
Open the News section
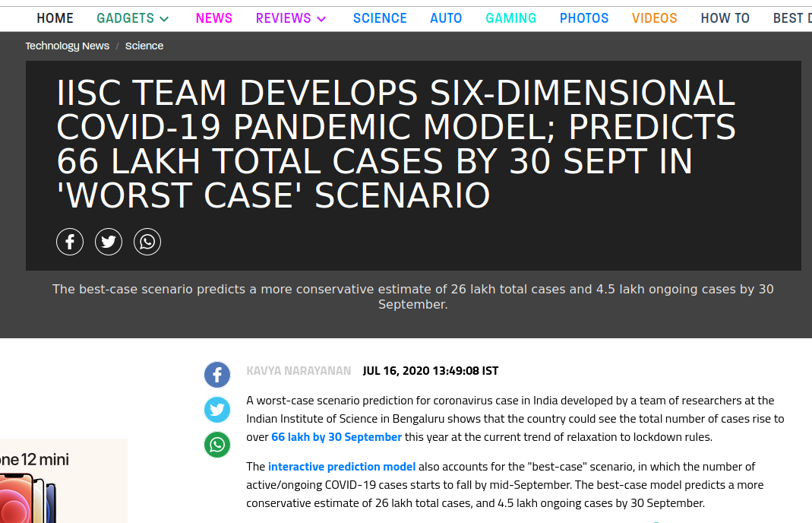click(214, 18)
